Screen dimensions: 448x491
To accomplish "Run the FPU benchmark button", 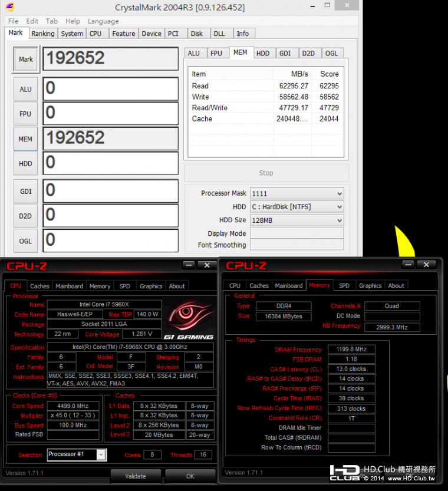I will tap(26, 114).
